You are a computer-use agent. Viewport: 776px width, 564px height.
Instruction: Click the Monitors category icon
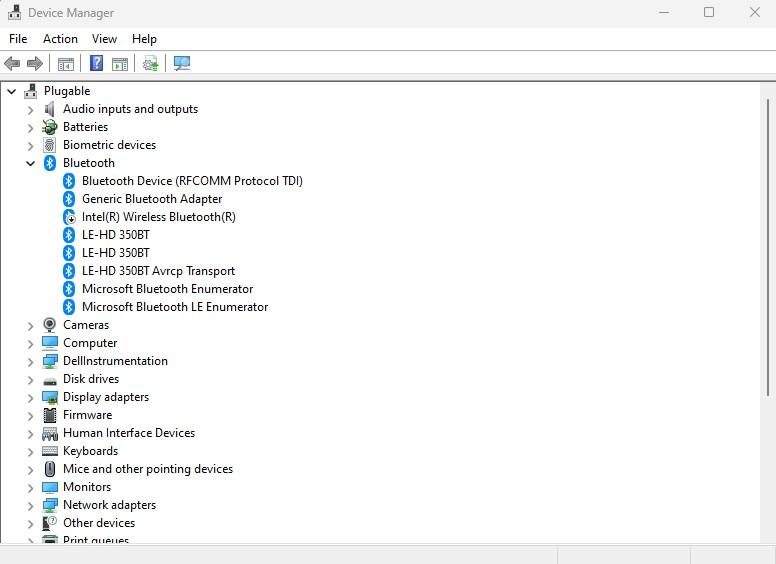click(49, 487)
